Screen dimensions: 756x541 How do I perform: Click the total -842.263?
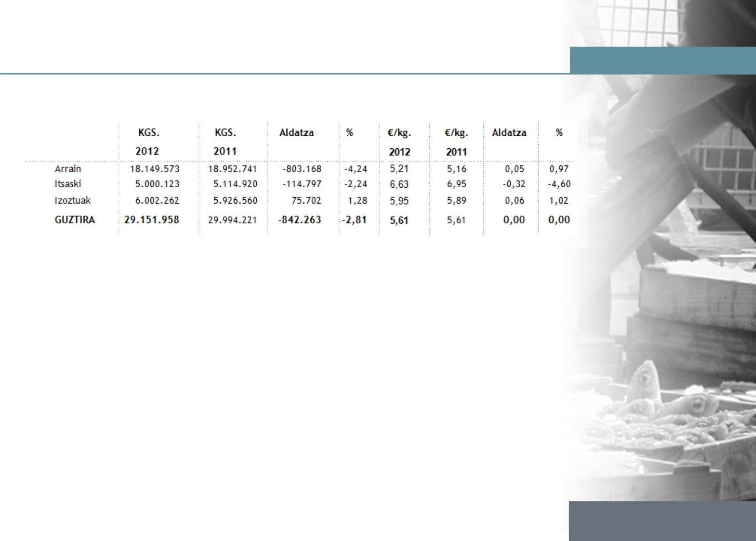point(300,220)
